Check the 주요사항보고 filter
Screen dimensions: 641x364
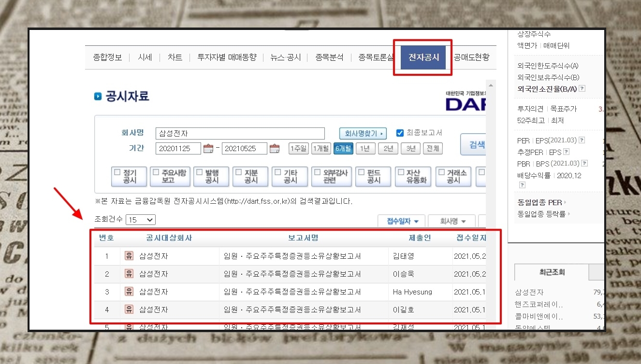(x=156, y=172)
